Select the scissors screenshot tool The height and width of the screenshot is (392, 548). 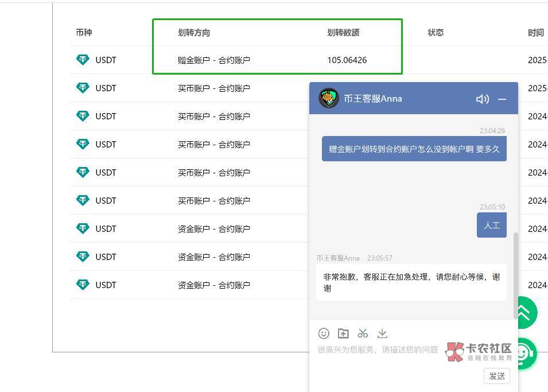point(363,333)
